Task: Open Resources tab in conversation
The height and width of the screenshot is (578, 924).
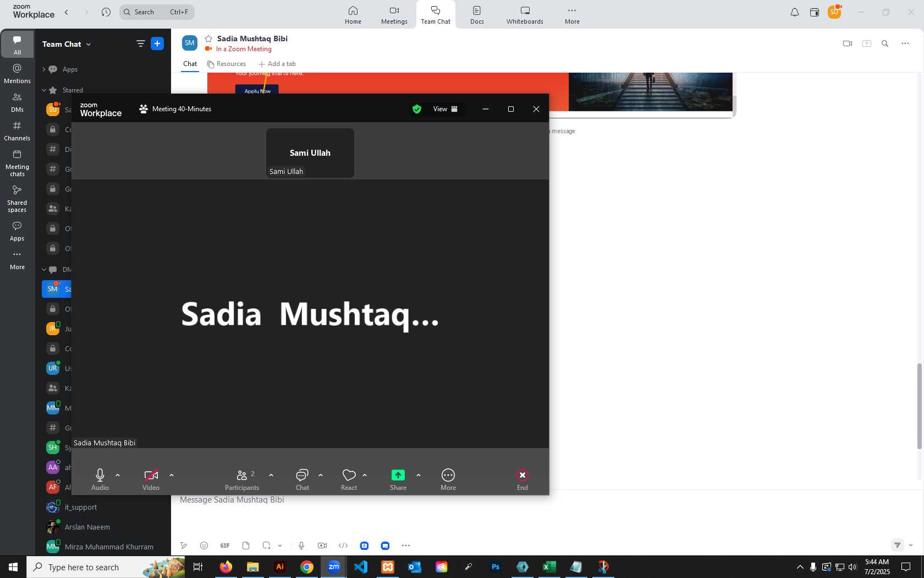Action: 226,64
